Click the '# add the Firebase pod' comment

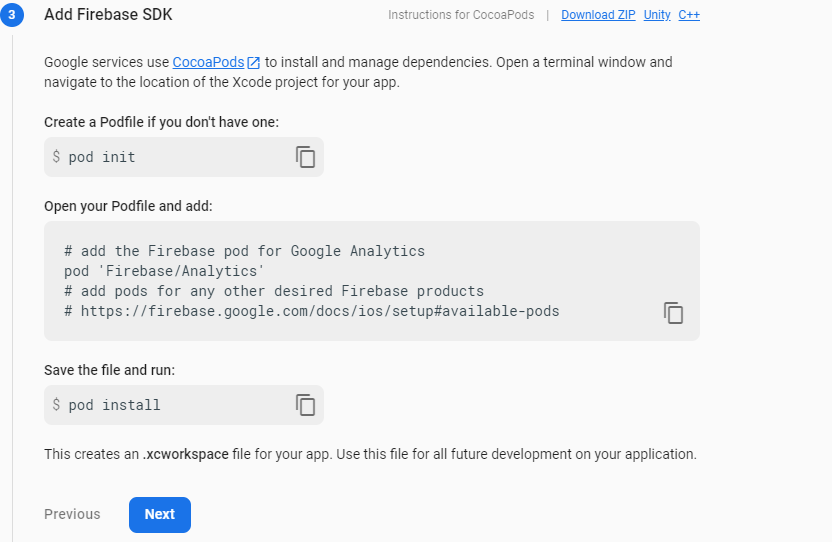tap(245, 251)
